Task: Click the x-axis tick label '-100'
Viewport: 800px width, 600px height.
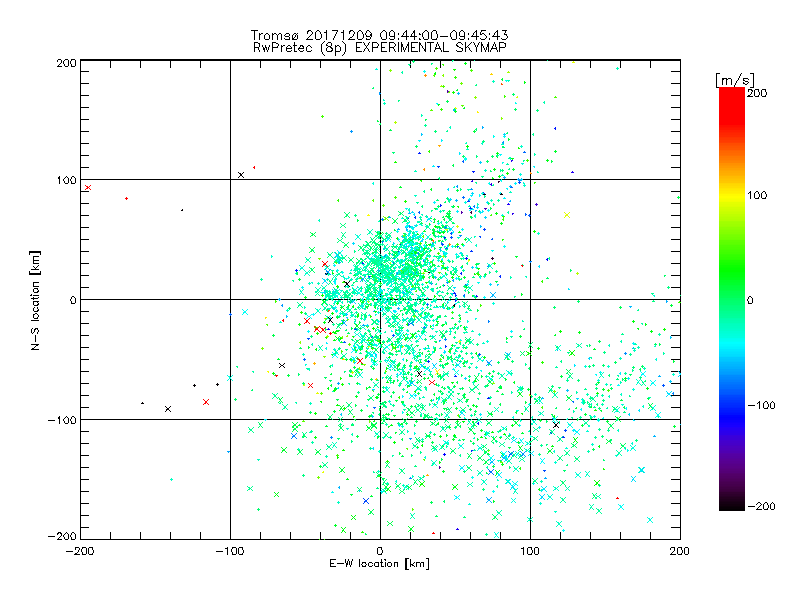Action: pos(230,552)
